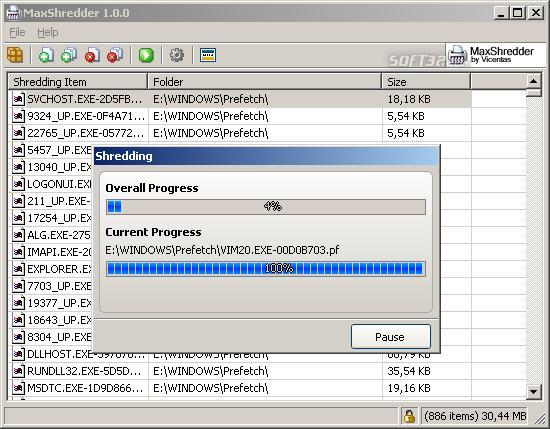Select the 9324_UP.EXE-0F4A71... list row
The width and height of the screenshot is (550, 429).
point(240,116)
